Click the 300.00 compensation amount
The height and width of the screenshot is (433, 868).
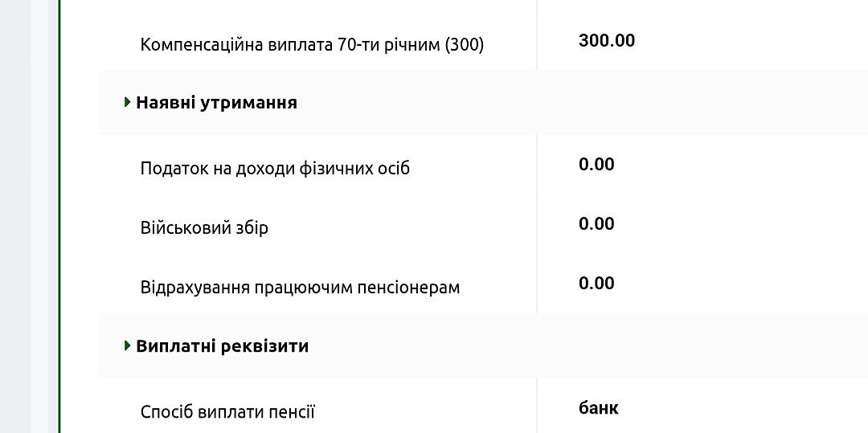[x=607, y=41]
